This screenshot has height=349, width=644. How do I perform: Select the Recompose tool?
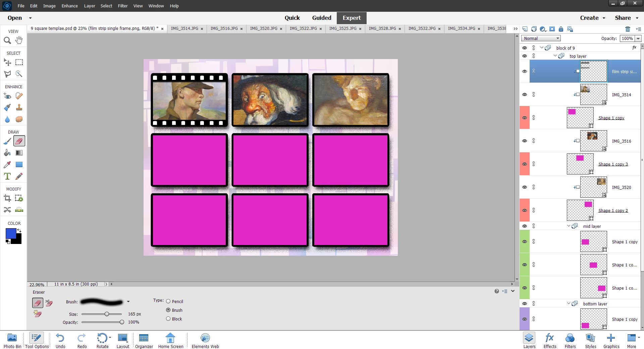(19, 198)
